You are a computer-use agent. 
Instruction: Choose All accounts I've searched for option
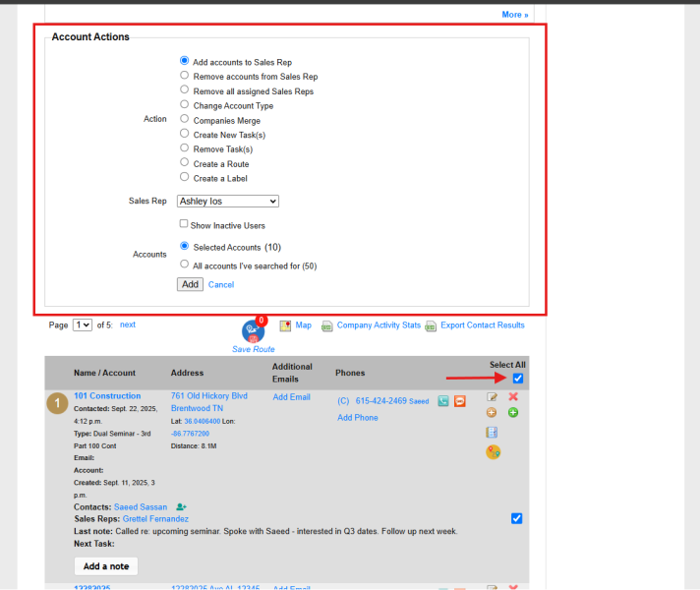[185, 264]
